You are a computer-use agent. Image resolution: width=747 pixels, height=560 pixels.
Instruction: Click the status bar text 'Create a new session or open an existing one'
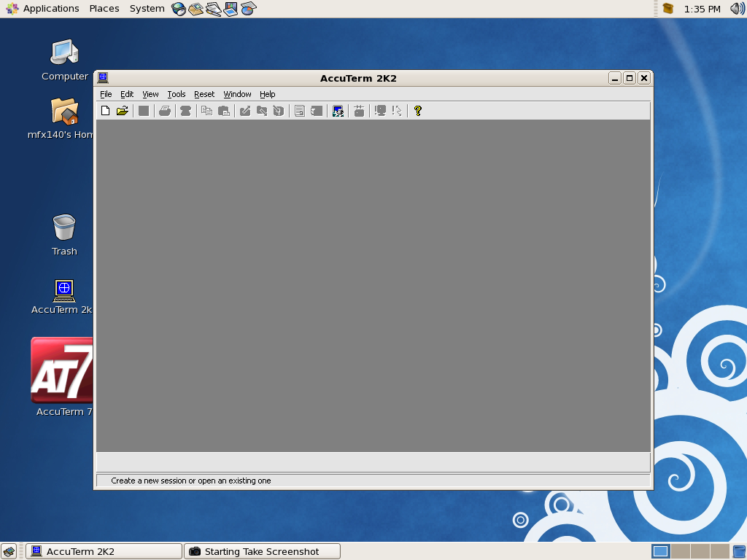pyautogui.click(x=191, y=481)
